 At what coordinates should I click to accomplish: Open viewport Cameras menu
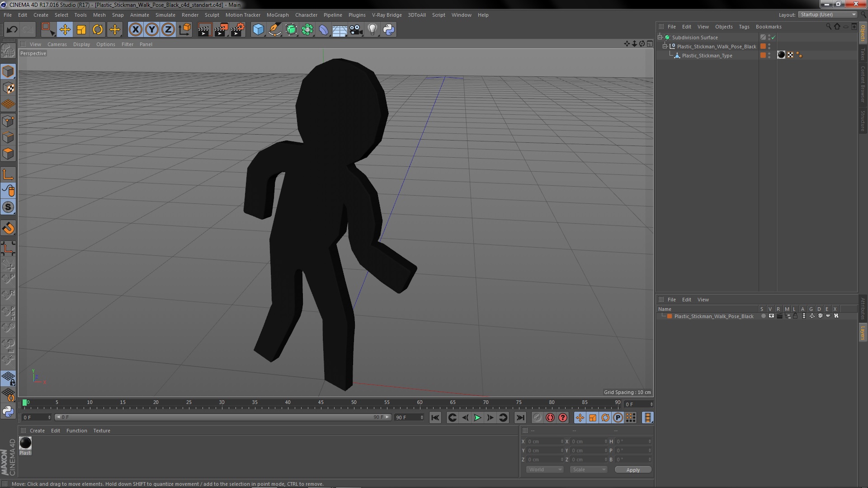(x=57, y=44)
